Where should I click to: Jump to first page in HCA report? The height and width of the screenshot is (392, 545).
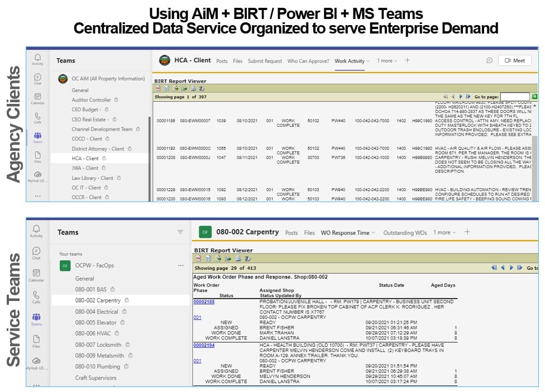(x=446, y=96)
